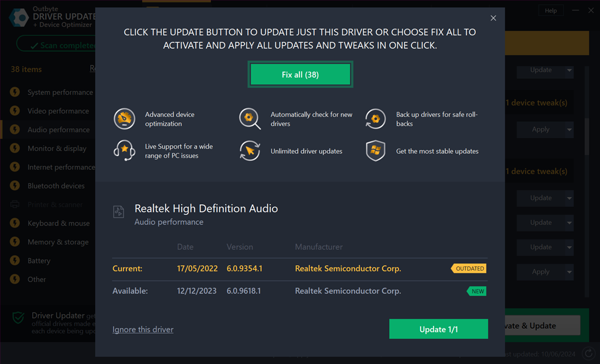Click the Battery lightning icon
600x364 pixels.
click(x=15, y=261)
